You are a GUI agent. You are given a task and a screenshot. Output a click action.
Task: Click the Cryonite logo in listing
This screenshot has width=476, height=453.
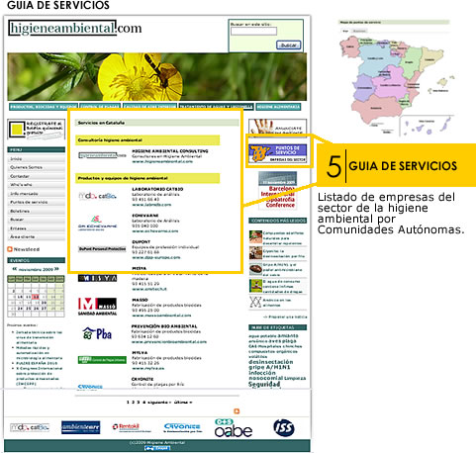[x=90, y=387]
